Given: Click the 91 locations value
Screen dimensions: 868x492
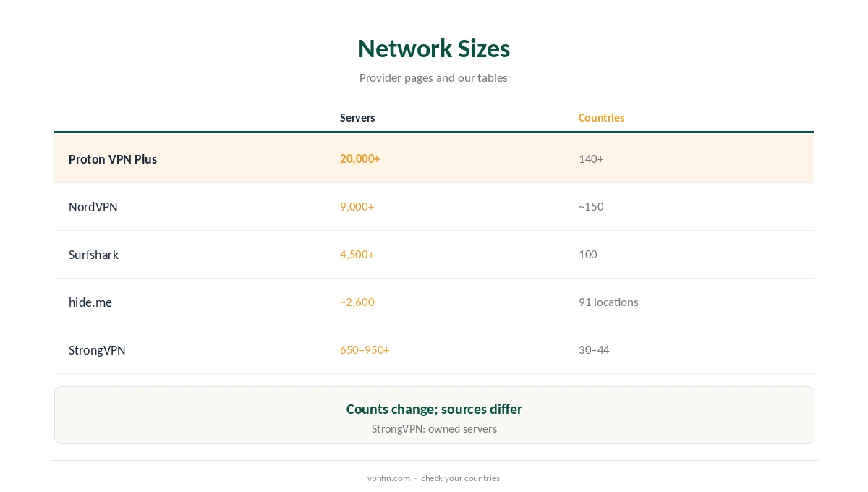Looking at the screenshot, I should coord(608,302).
